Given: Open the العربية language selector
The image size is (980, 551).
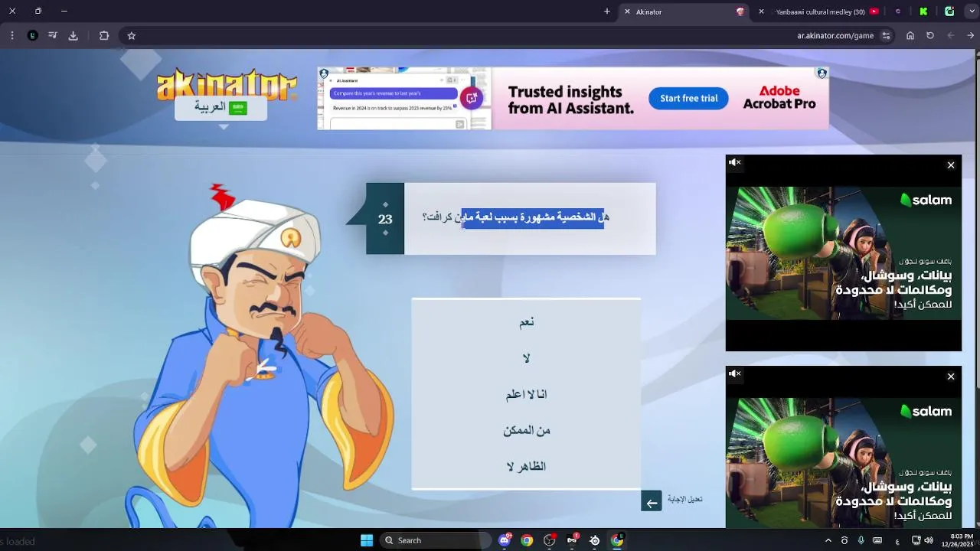Looking at the screenshot, I should [220, 108].
